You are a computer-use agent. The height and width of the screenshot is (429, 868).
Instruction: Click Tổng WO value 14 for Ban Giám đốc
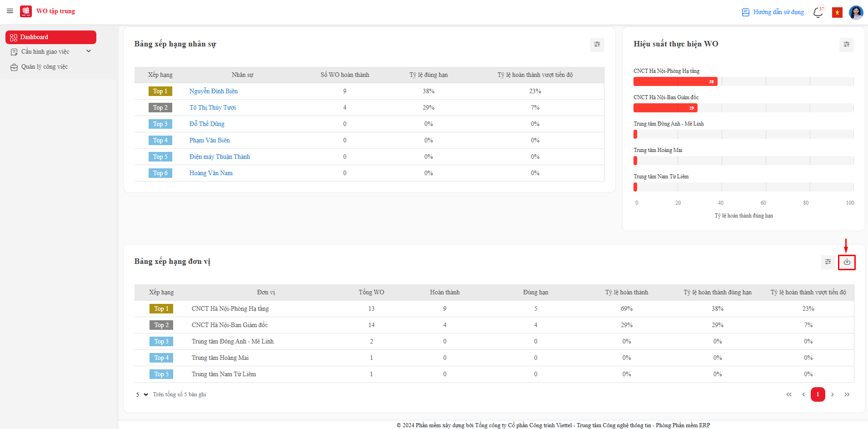pyautogui.click(x=371, y=325)
